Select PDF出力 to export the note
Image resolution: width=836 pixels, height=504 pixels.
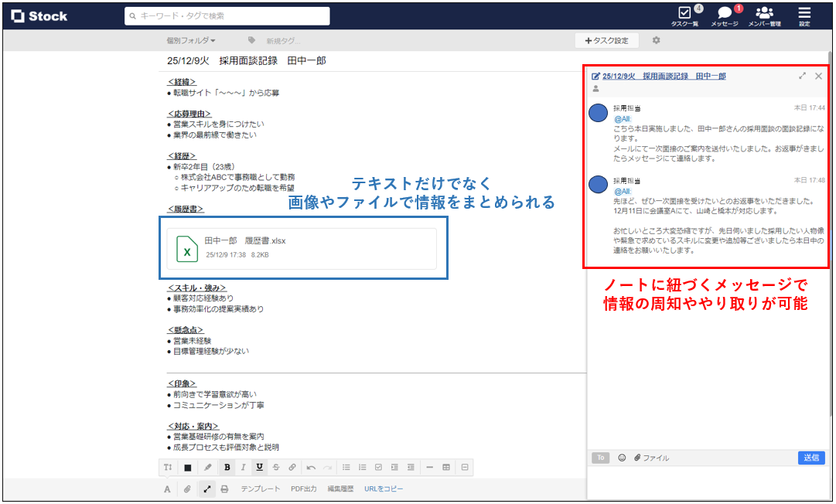pos(304,488)
